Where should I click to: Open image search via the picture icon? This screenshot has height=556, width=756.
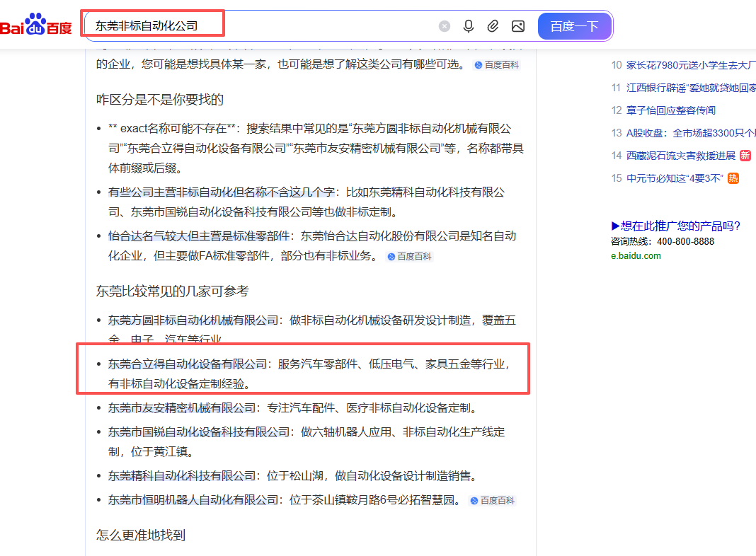518,26
